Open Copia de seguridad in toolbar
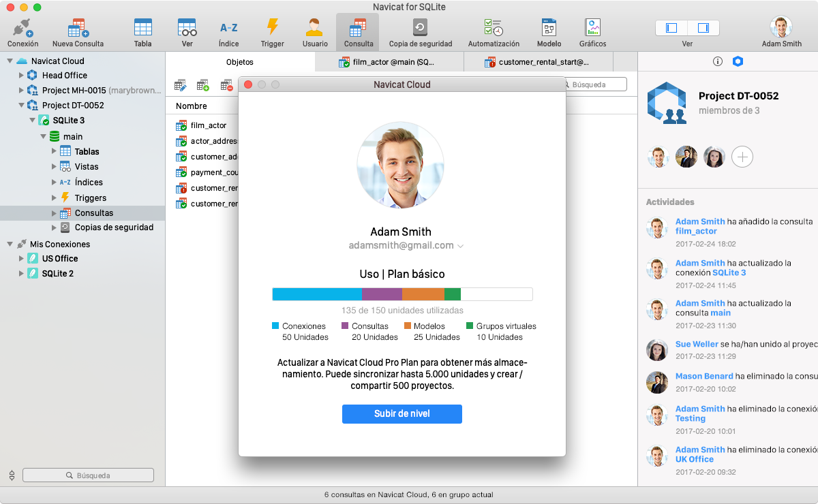Image resolution: width=818 pixels, height=504 pixels. (x=421, y=27)
